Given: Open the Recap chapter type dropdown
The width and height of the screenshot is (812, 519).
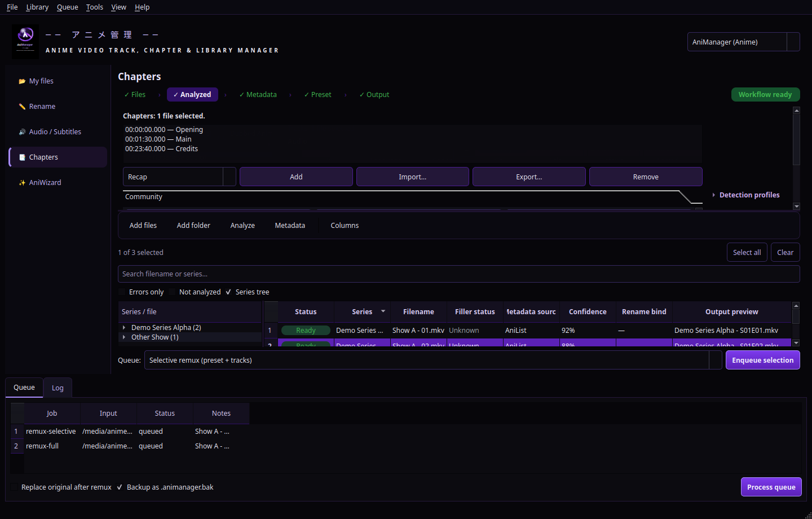Looking at the screenshot, I should click(x=179, y=177).
